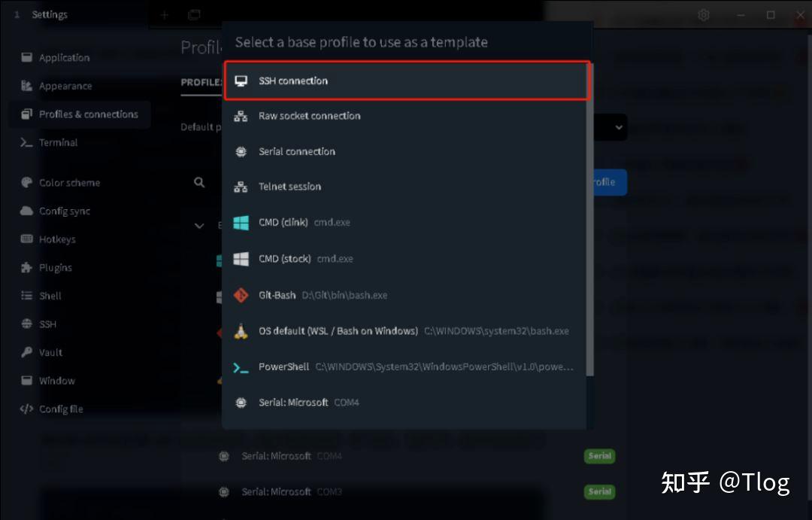
Task: Click the Vault key icon in sidebar
Action: click(x=26, y=352)
